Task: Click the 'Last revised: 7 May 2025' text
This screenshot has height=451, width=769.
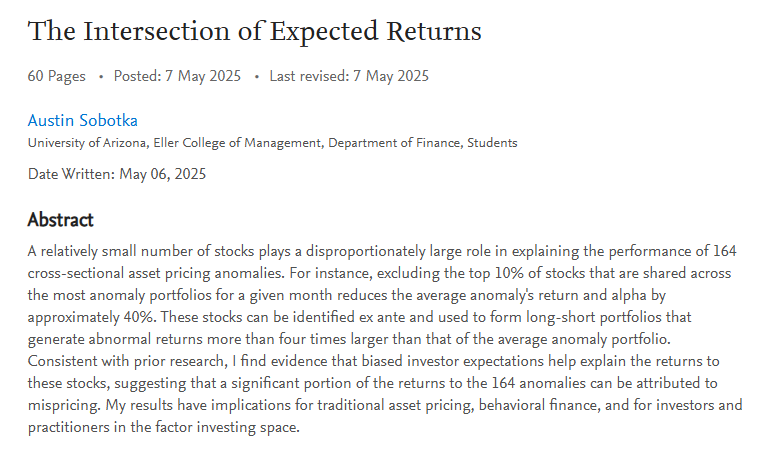Action: click(x=349, y=76)
